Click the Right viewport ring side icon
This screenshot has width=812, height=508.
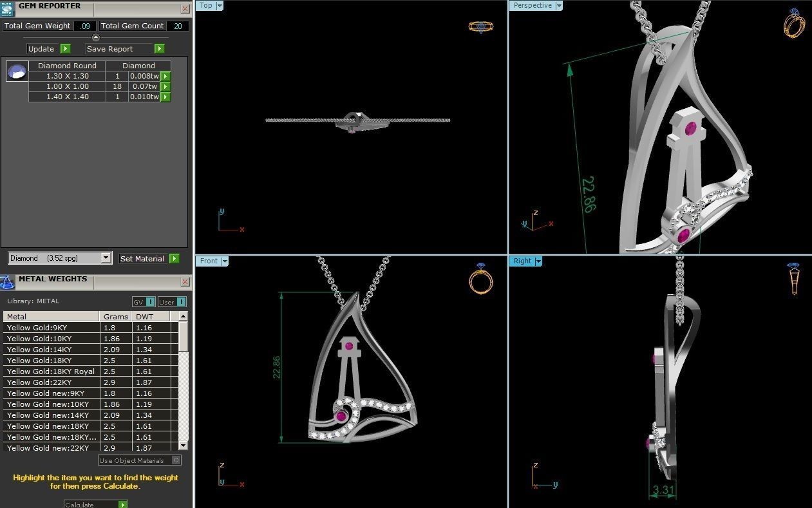coord(794,279)
